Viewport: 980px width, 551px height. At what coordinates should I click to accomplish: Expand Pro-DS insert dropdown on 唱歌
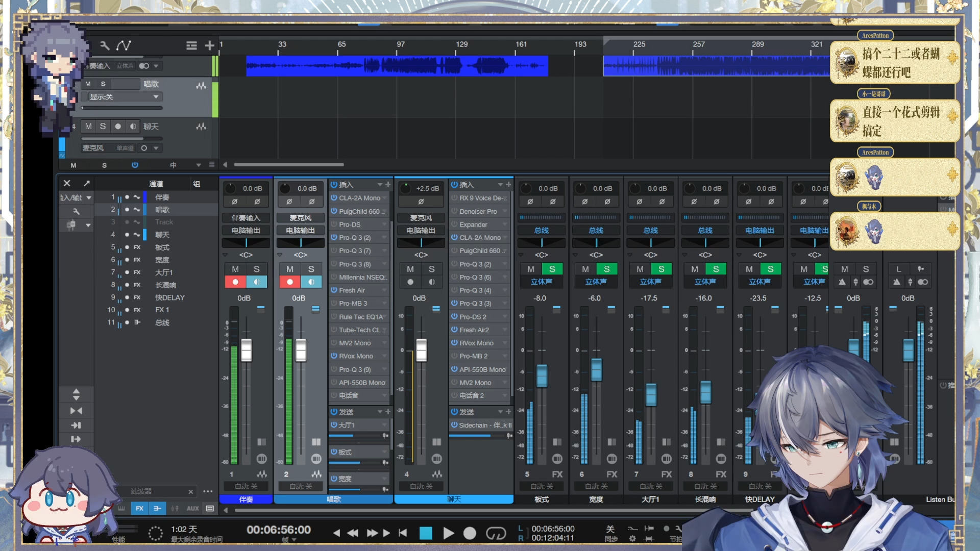(x=384, y=224)
